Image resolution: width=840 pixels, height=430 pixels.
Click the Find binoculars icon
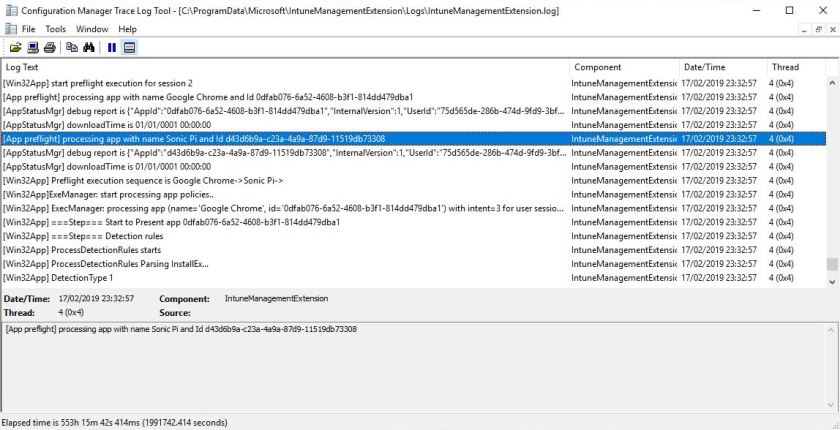(x=89, y=47)
